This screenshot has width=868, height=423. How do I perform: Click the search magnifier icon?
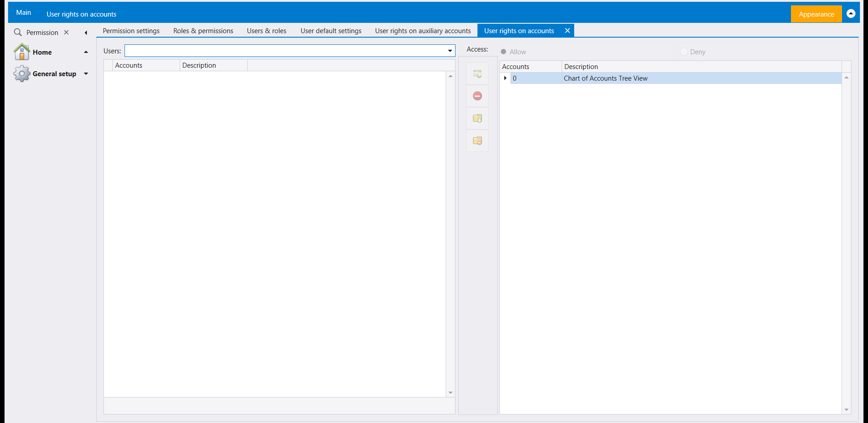click(x=18, y=32)
